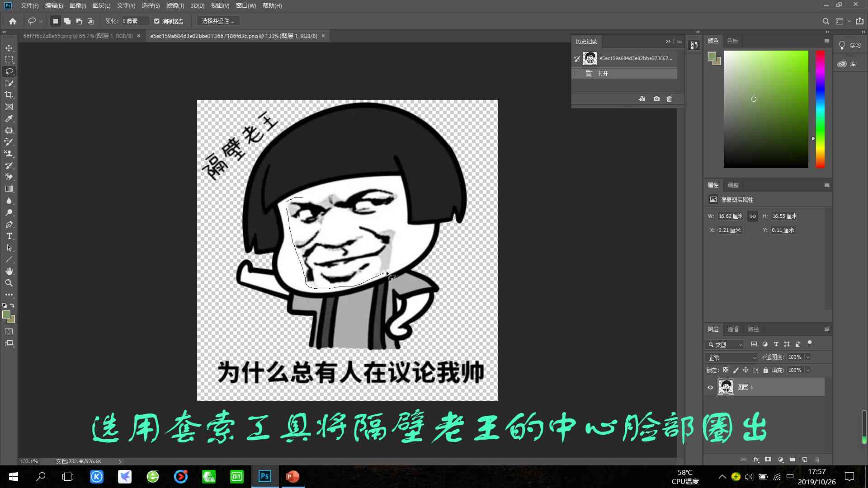
Task: Open Lasso tool preset dropdown
Action: click(35, 21)
